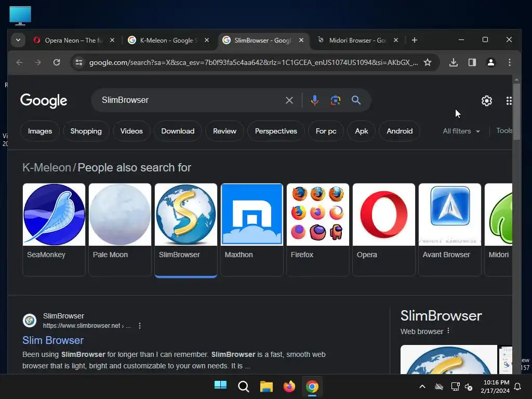Image resolution: width=532 pixels, height=399 pixels.
Task: Bookmark this page with star icon
Action: [x=428, y=62]
